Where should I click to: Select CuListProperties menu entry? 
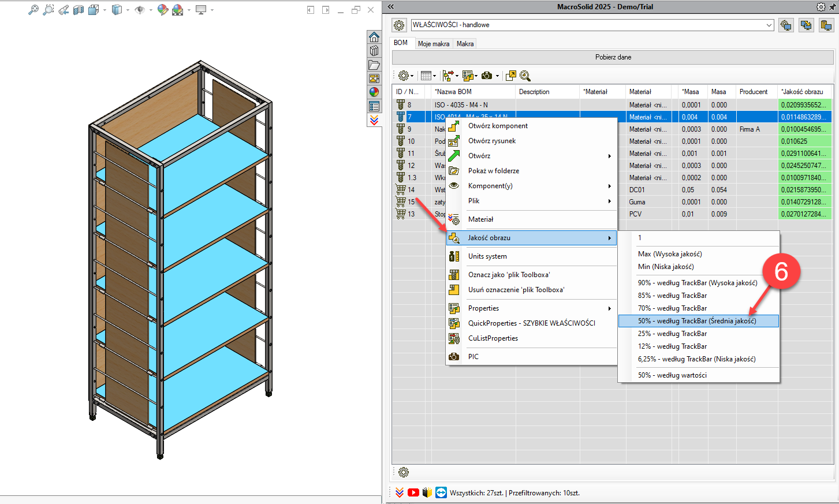pos(532,338)
